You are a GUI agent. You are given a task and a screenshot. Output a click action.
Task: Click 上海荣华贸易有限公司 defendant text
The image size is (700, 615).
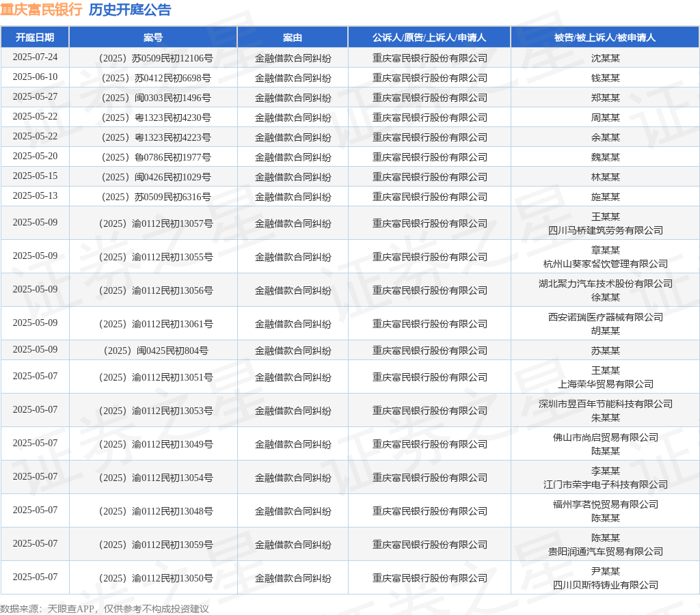(606, 384)
